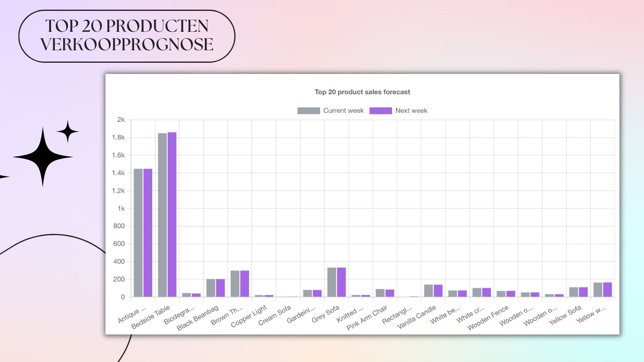Click the 600 y-axis value
Image resolution: width=644 pixels, height=362 pixels.
click(x=119, y=244)
